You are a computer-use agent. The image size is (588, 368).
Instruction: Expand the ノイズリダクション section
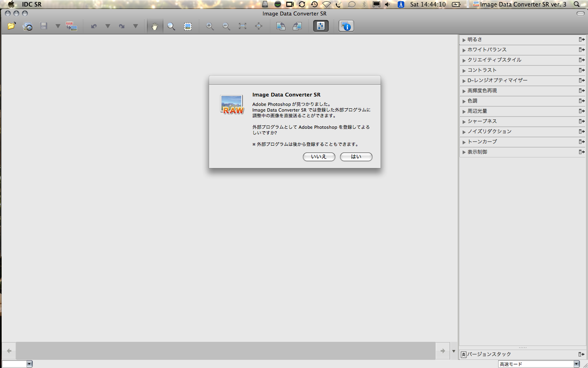pos(464,132)
